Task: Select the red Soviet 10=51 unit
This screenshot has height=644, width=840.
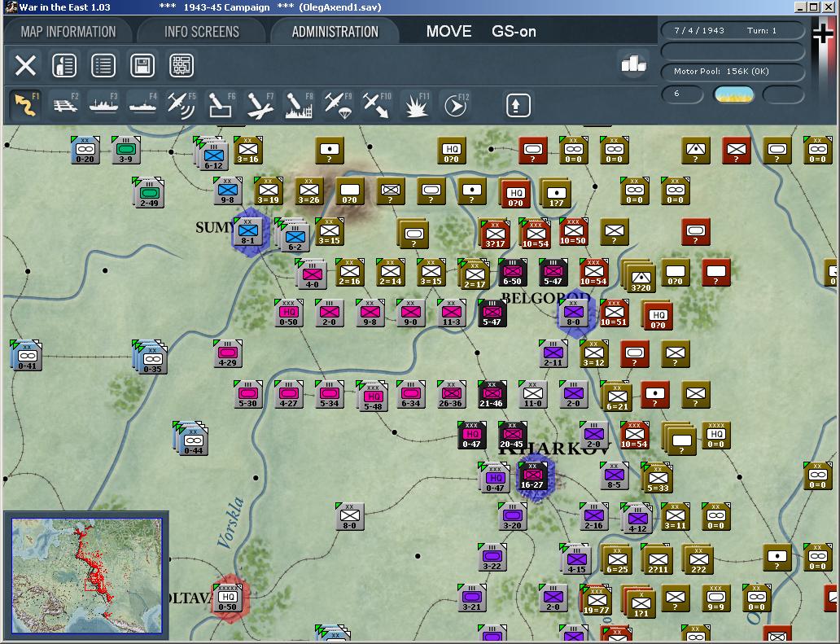Action: click(x=614, y=313)
